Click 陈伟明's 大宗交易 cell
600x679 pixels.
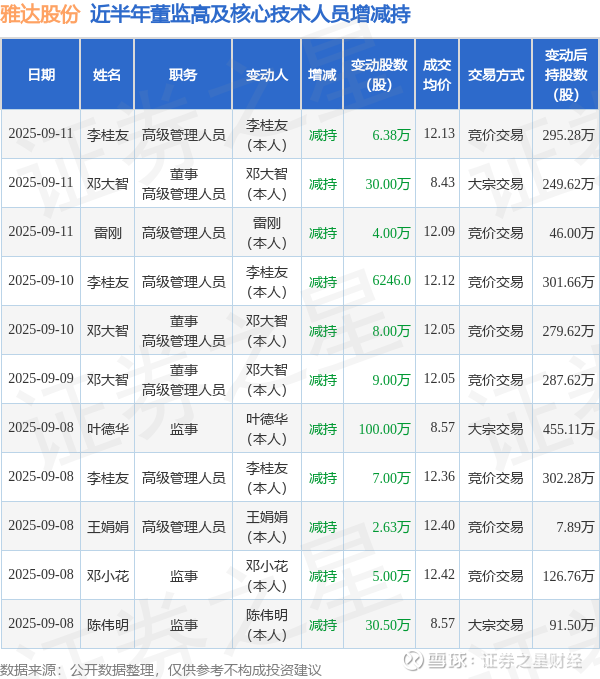[495, 624]
